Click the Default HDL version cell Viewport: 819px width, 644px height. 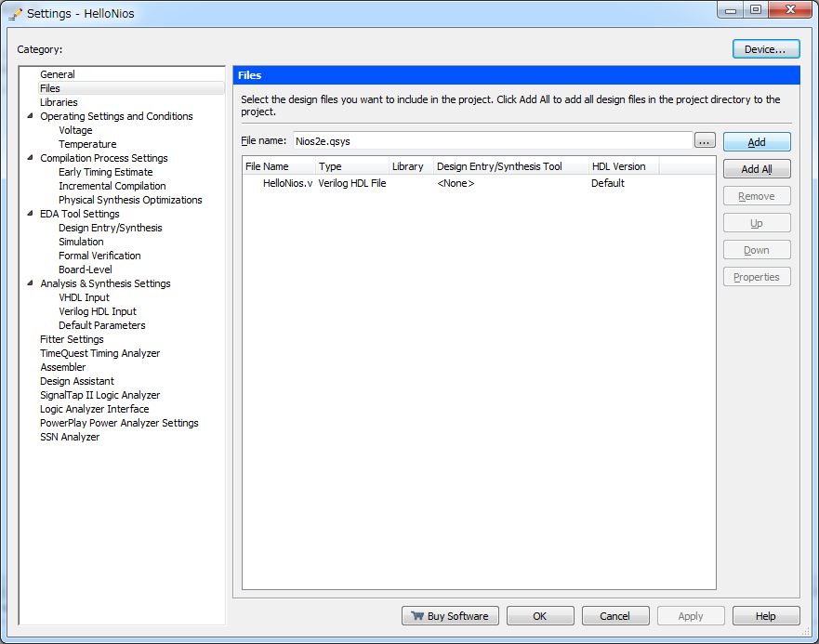pyautogui.click(x=608, y=183)
